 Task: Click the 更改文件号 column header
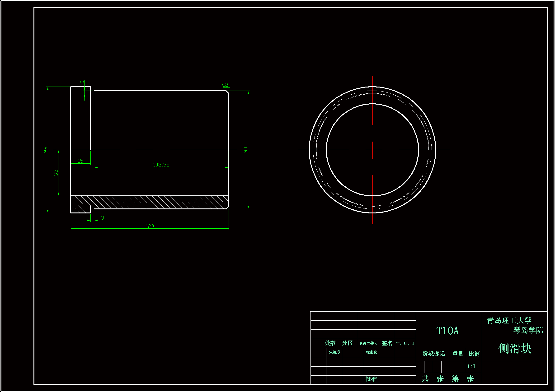(368, 343)
